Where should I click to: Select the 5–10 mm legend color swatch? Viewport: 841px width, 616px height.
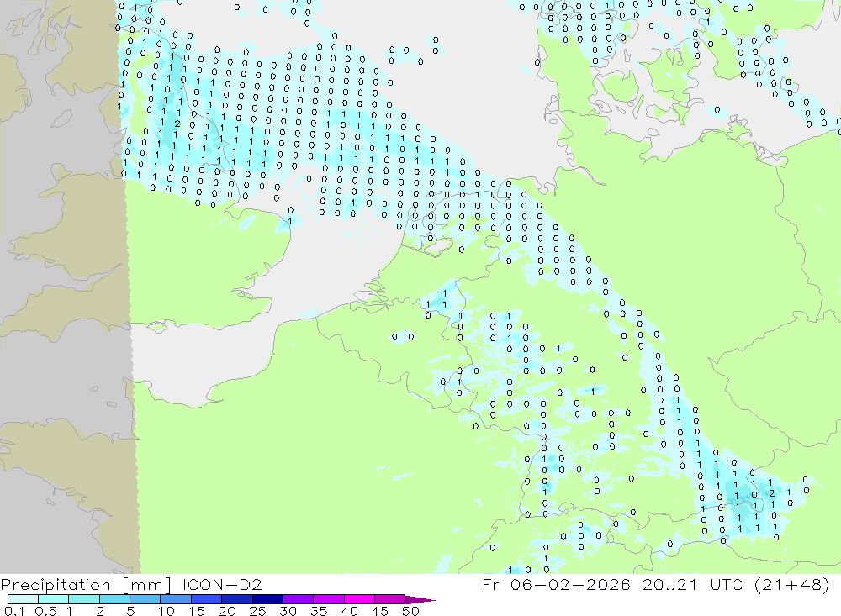pyautogui.click(x=145, y=599)
